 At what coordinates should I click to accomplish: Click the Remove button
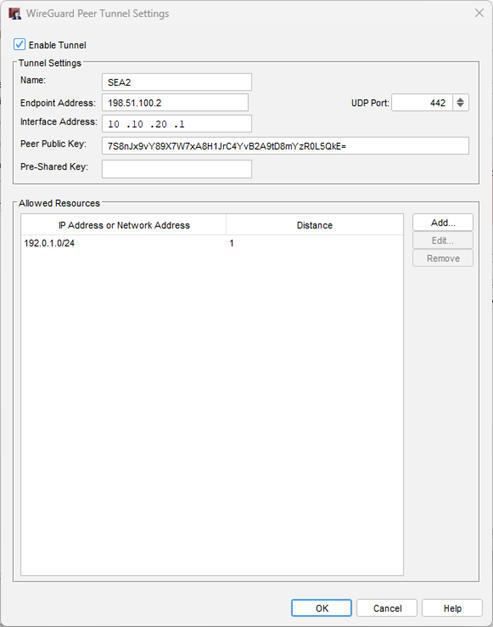pyautogui.click(x=443, y=258)
